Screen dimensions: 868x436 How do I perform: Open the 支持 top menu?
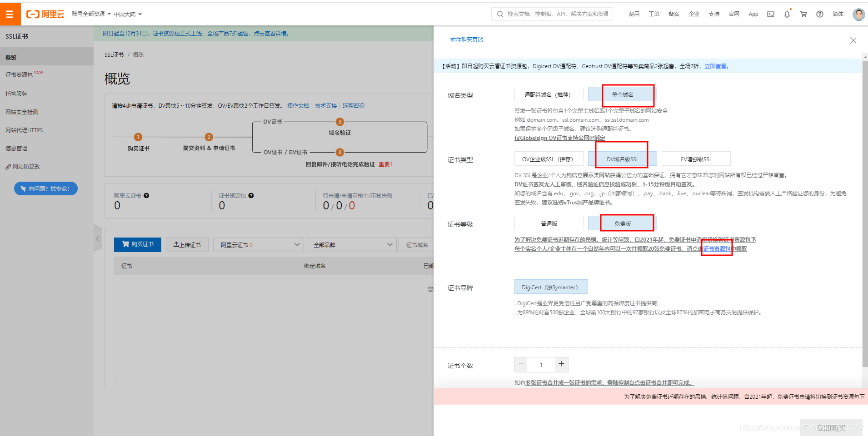[714, 14]
